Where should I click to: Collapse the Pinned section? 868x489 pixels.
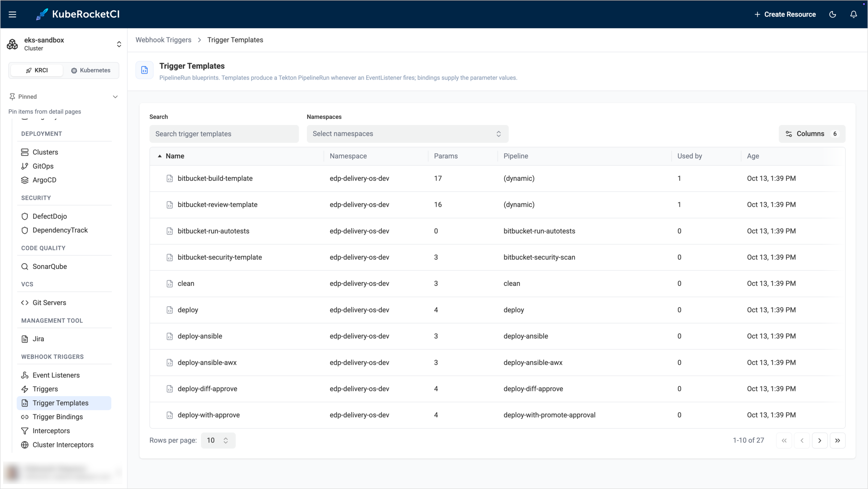point(115,97)
